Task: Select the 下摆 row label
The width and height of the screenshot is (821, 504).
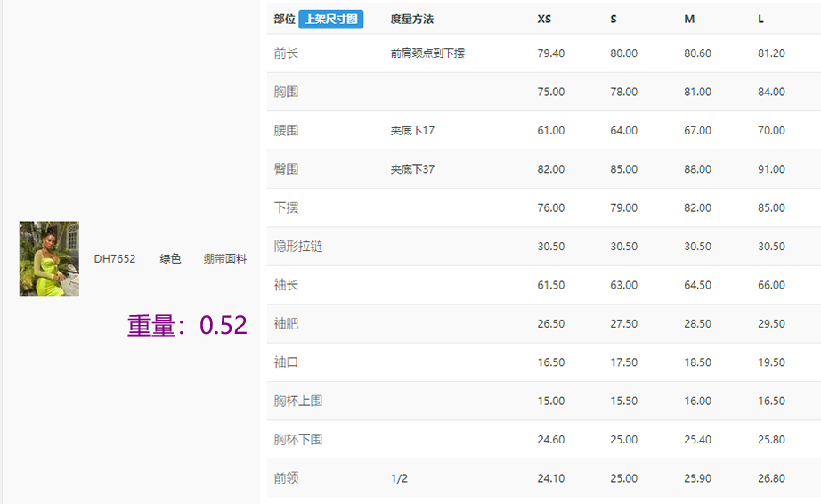Action: 286,207
